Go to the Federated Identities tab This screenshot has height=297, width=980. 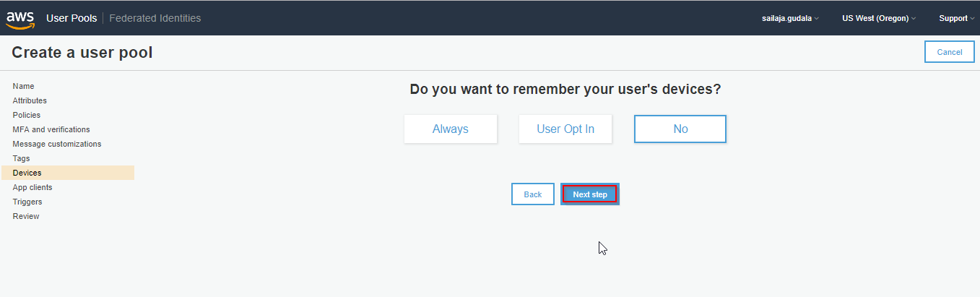(x=155, y=18)
